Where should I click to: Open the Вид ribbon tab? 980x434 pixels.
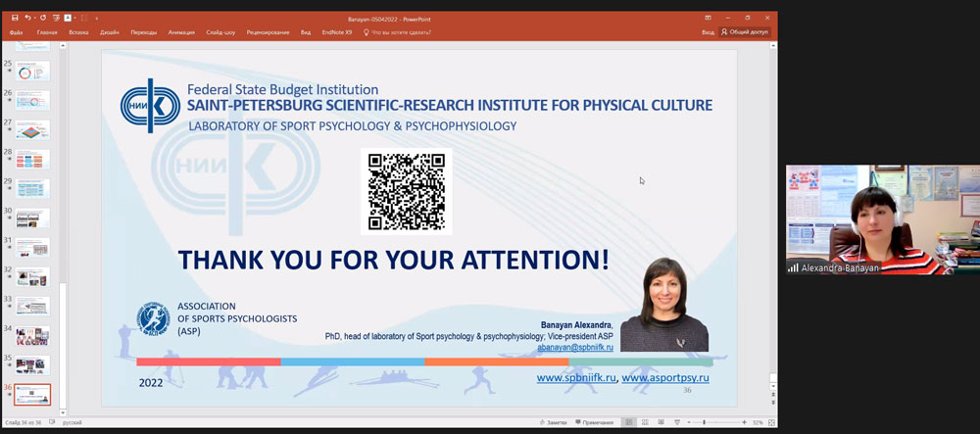306,32
